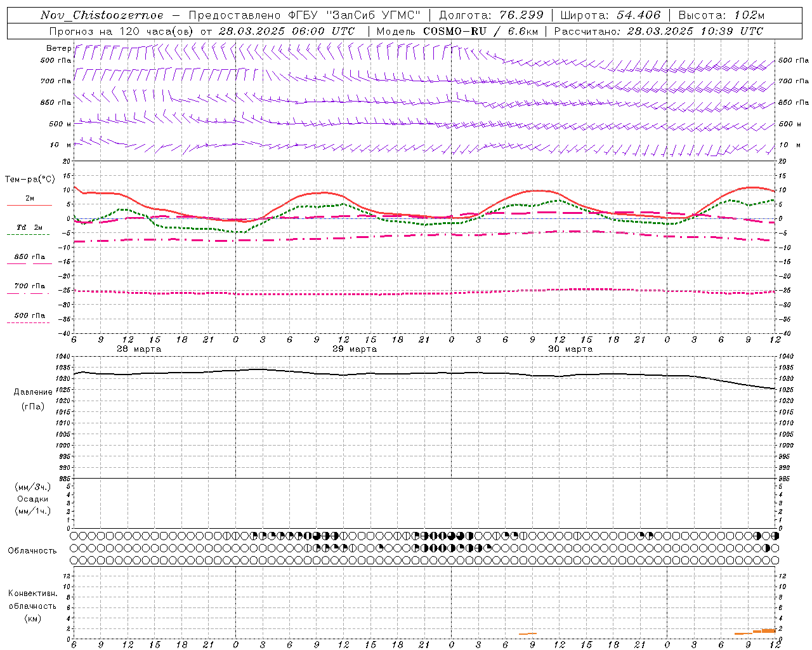Click the 500 гПа wind level label on left
Viewport: 812px width, 650px height.
click(56, 60)
